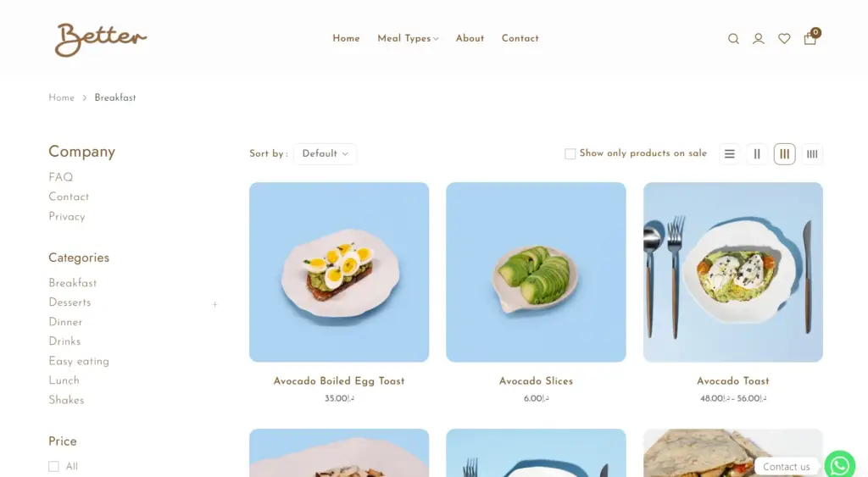Screen dimensions: 868x477
Task: Open the shopping bag cart icon
Action: coord(810,37)
